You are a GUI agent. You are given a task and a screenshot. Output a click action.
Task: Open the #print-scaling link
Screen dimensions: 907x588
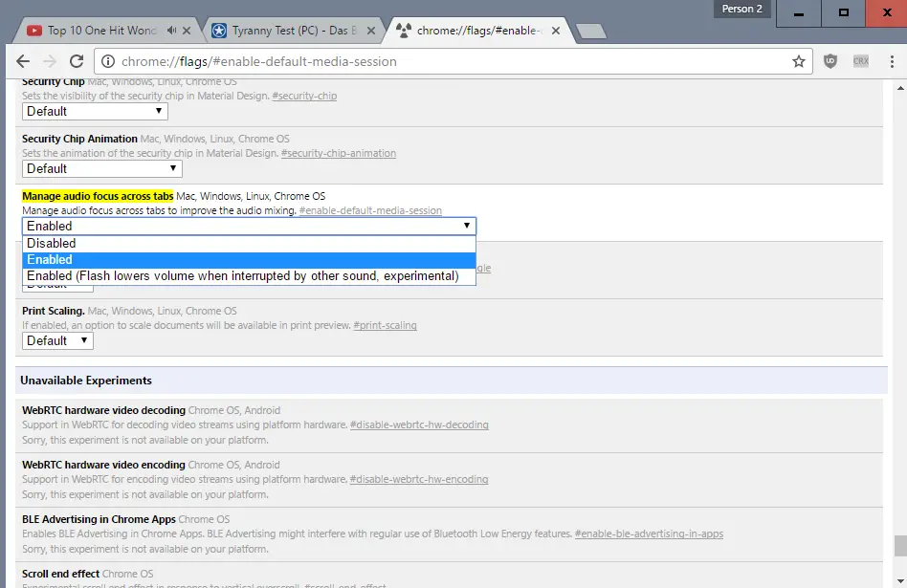(x=385, y=325)
